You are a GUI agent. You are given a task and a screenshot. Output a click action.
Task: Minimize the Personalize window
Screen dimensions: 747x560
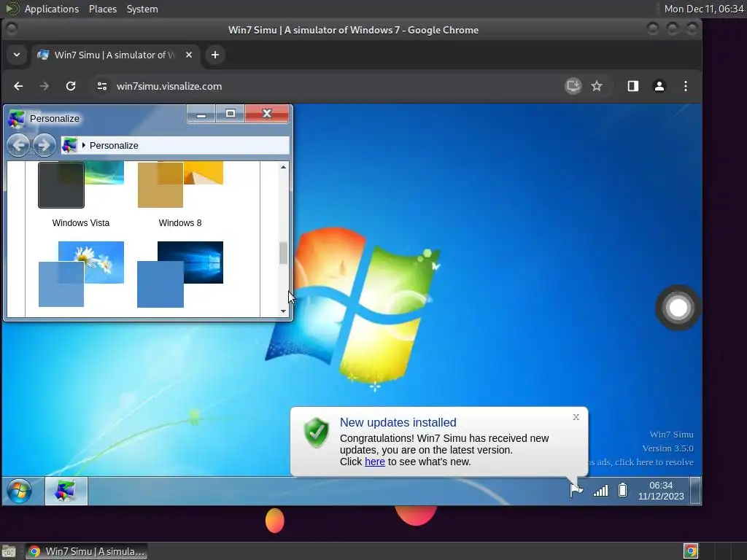[x=201, y=114]
